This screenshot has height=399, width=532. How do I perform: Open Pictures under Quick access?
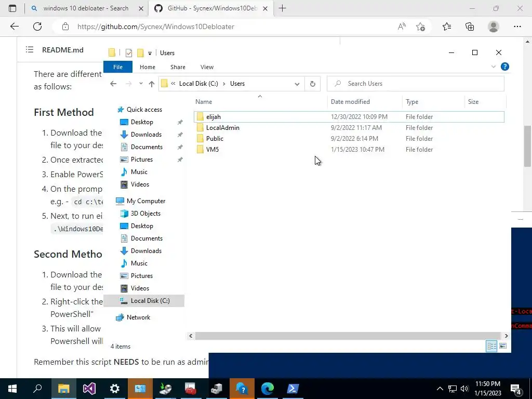point(141,159)
